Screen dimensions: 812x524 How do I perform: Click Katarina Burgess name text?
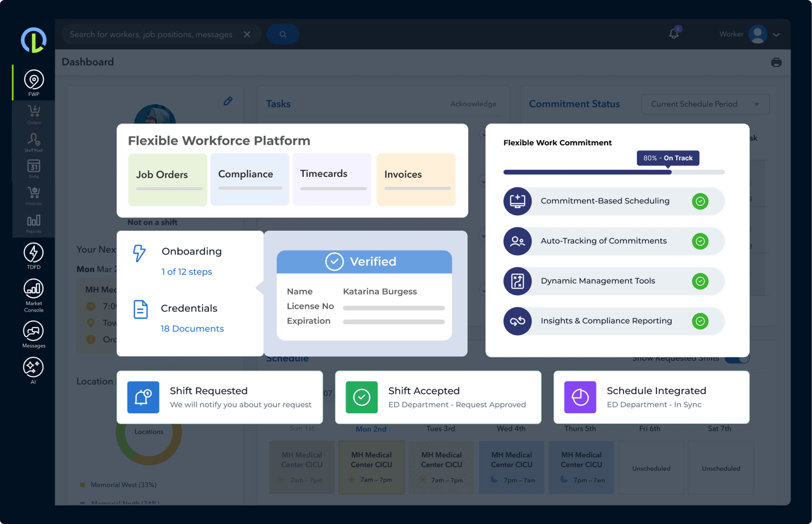380,292
